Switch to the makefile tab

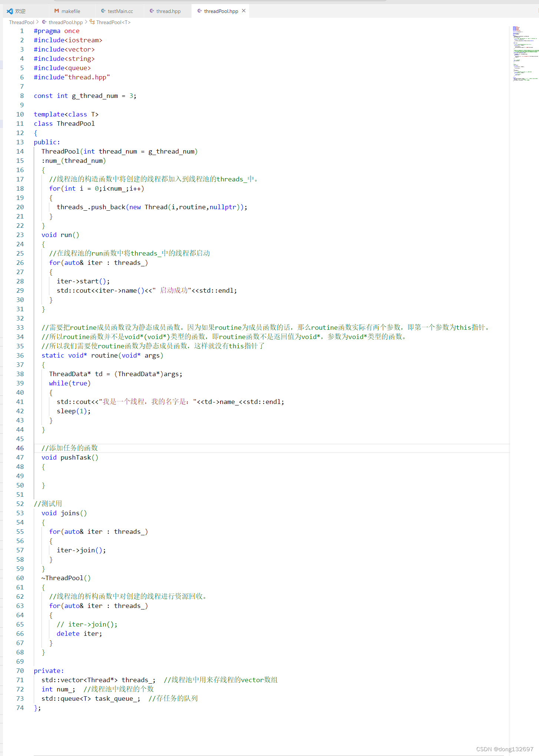(x=70, y=11)
